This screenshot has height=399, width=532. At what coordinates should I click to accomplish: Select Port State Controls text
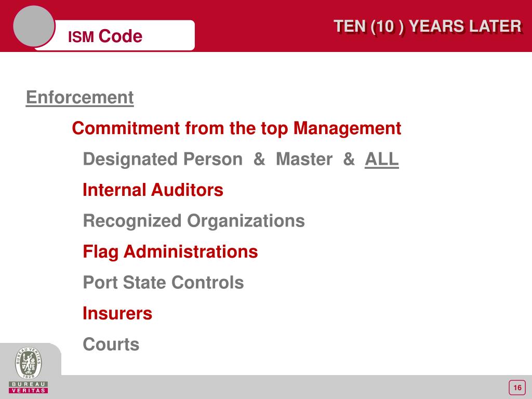click(163, 282)
